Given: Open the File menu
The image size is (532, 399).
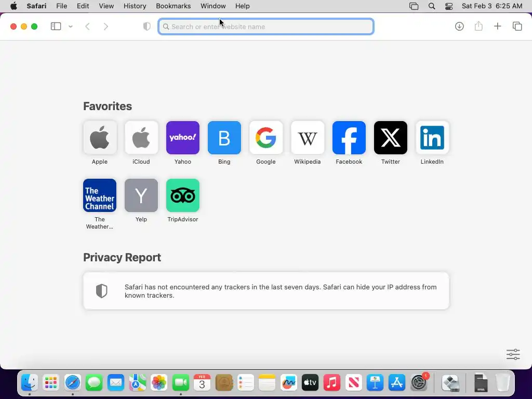Looking at the screenshot, I should (x=62, y=6).
